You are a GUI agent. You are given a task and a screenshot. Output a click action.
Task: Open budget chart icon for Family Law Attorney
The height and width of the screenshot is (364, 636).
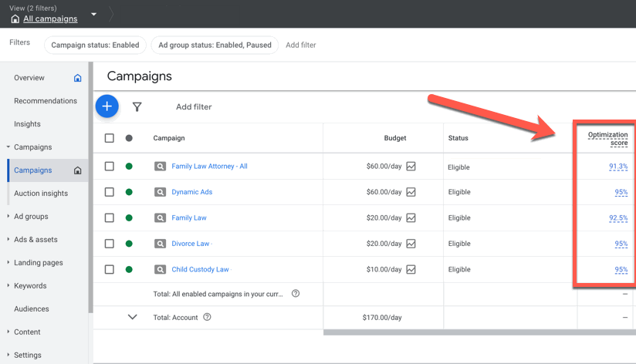click(411, 167)
